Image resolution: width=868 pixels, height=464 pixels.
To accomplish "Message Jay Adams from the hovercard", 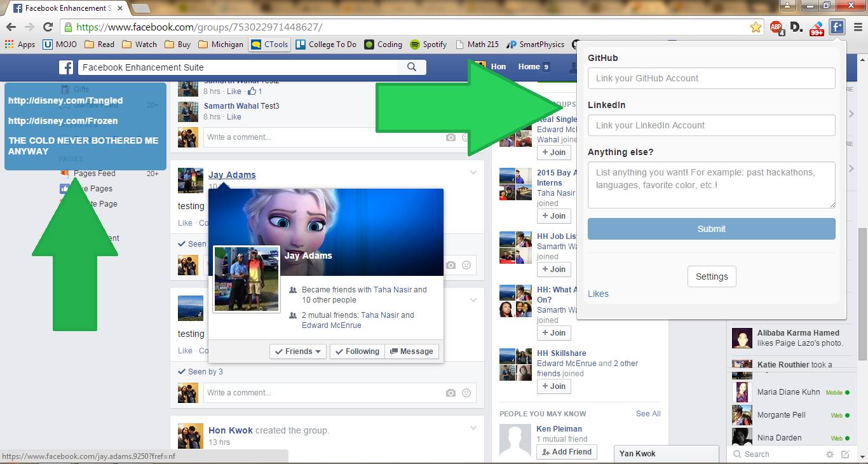I will coord(411,351).
